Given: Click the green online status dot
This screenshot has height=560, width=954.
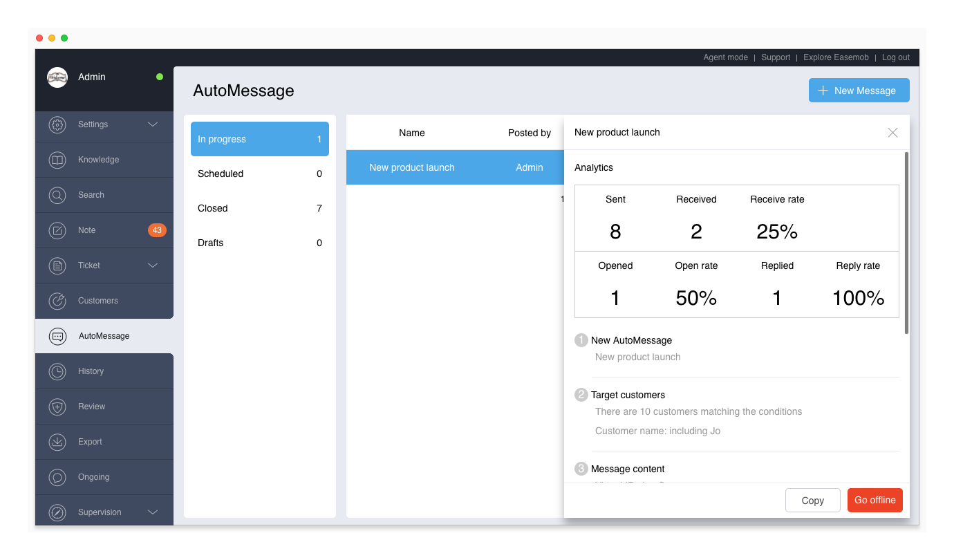Looking at the screenshot, I should (160, 77).
